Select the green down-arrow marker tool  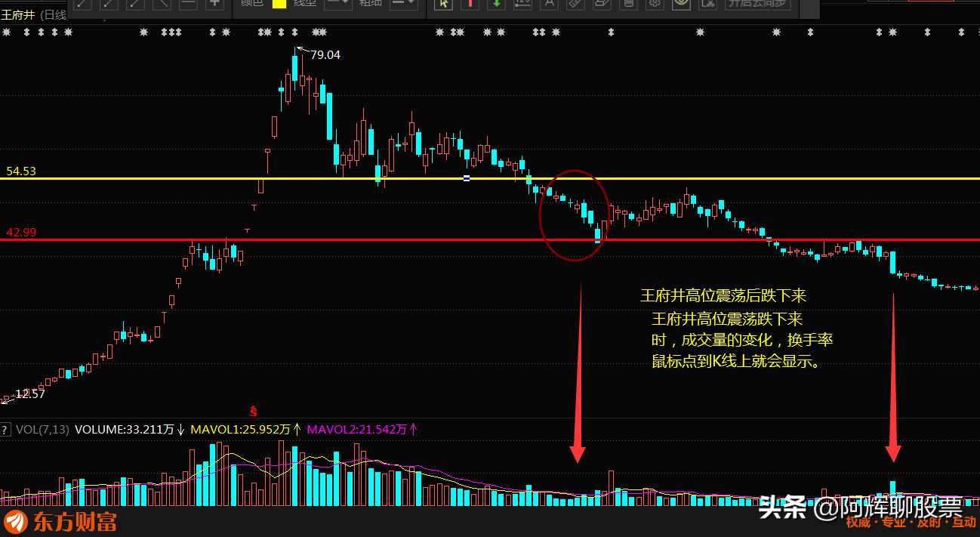pyautogui.click(x=496, y=4)
